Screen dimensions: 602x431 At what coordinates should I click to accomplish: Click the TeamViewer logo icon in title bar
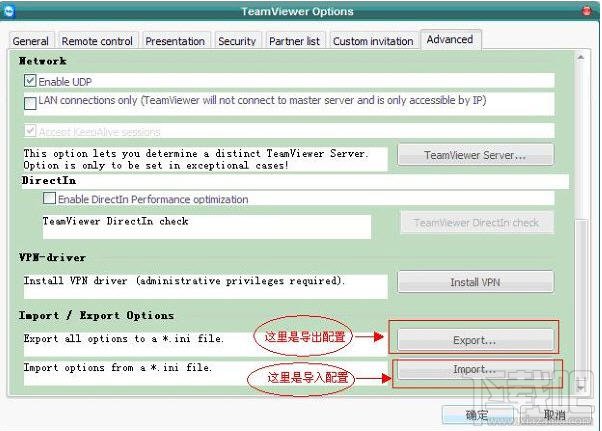pyautogui.click(x=8, y=11)
